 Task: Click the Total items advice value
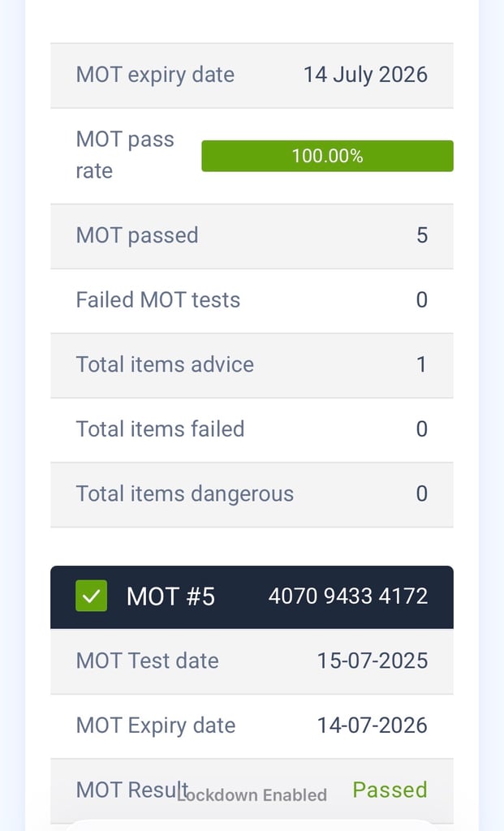(421, 364)
